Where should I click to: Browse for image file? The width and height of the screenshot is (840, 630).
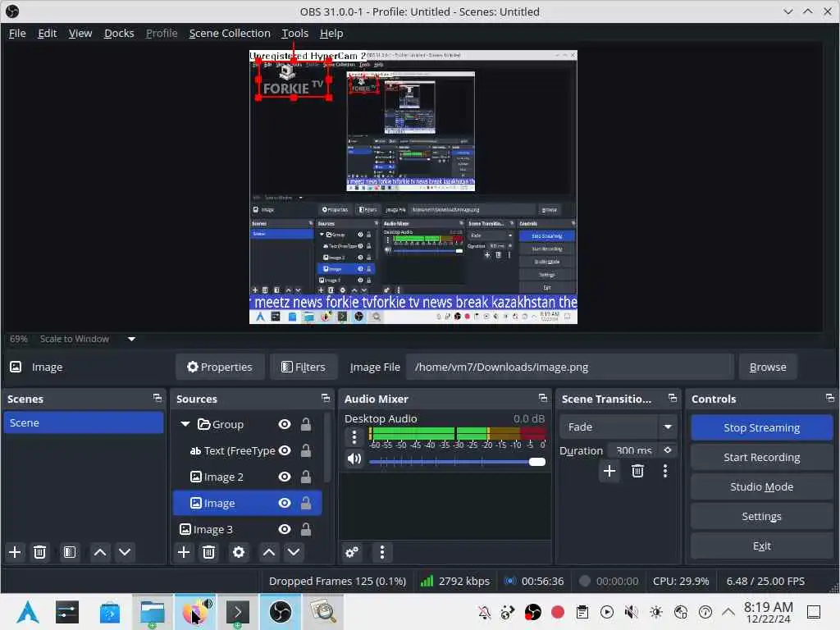tap(768, 367)
